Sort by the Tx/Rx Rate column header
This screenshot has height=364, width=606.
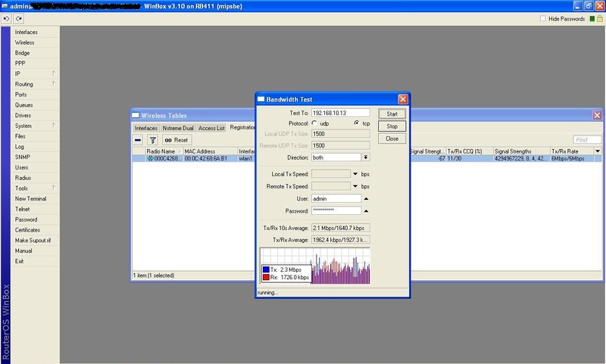pos(572,151)
